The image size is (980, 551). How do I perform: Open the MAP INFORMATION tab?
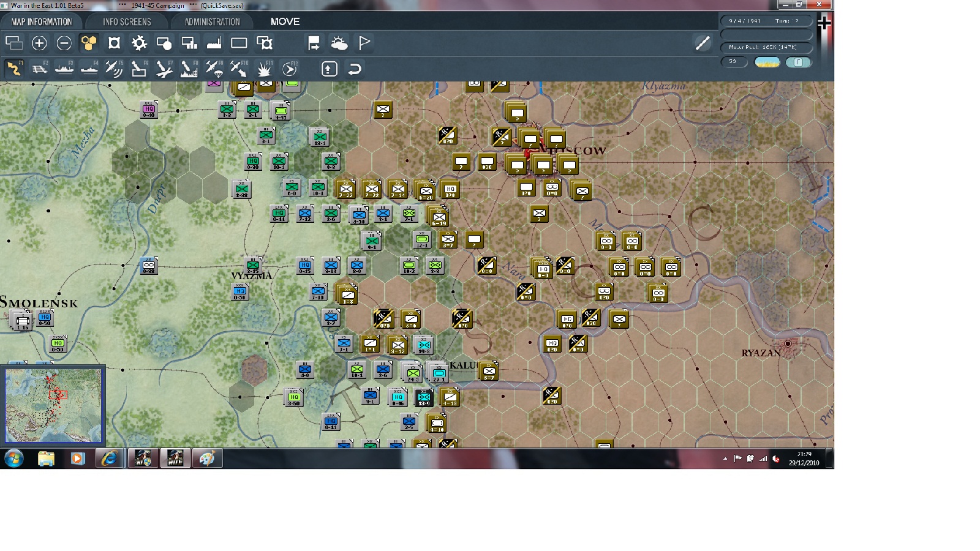(42, 21)
